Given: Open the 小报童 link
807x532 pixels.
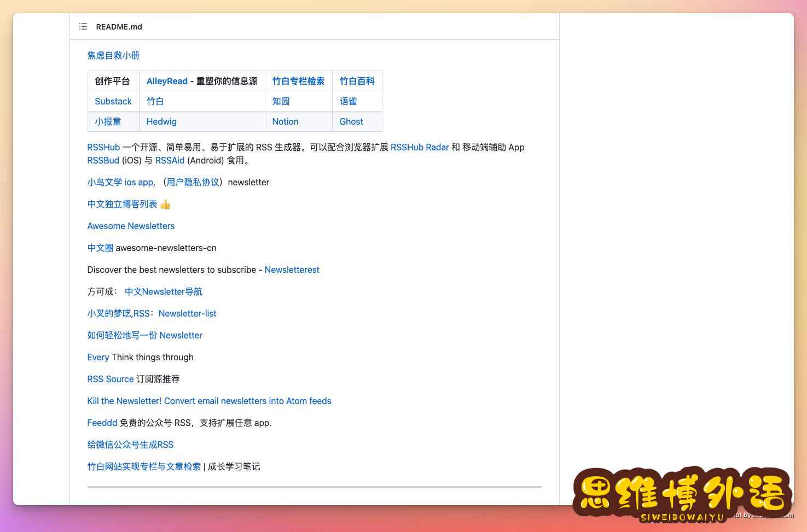Looking at the screenshot, I should pos(108,121).
